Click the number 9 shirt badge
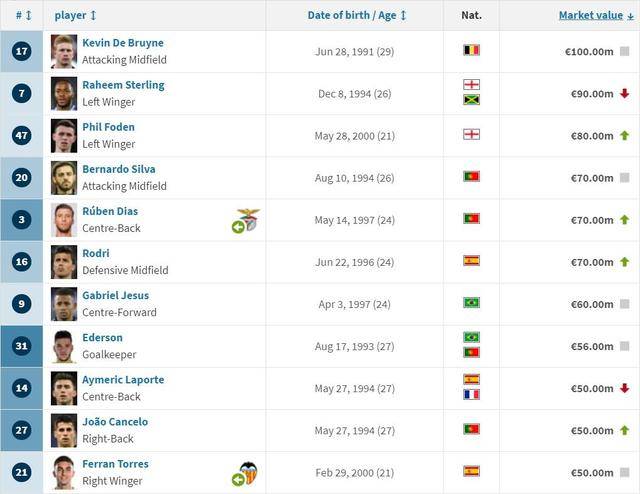 point(22,304)
